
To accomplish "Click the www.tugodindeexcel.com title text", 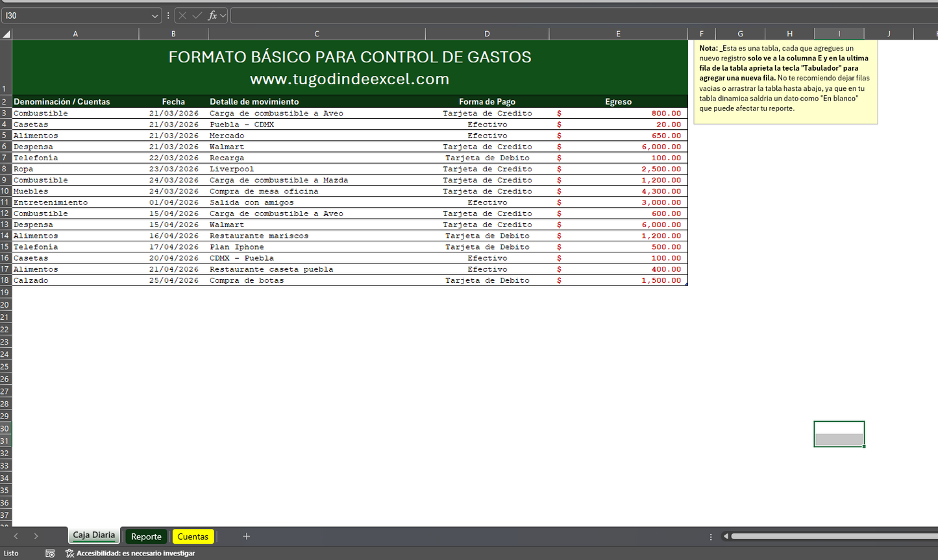I will point(349,79).
